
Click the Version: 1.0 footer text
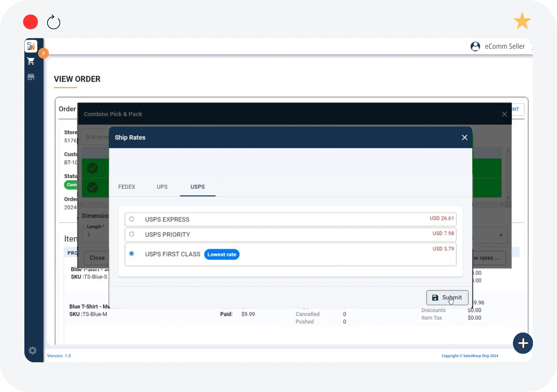coord(59,356)
